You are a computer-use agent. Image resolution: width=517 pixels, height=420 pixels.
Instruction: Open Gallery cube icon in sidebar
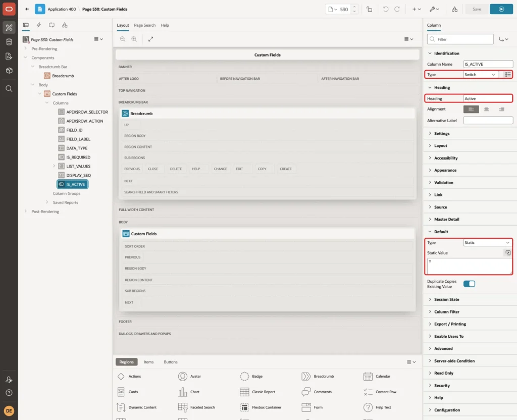[9, 71]
